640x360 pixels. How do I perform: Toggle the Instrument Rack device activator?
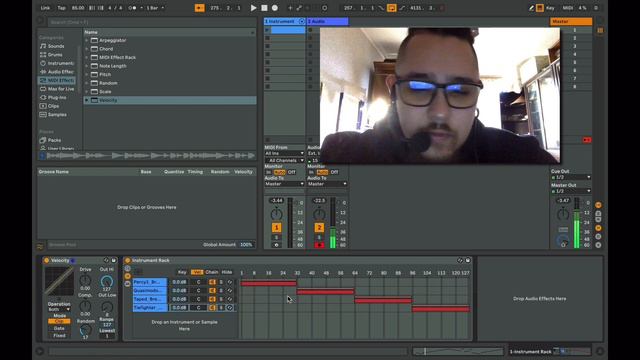coord(127,260)
